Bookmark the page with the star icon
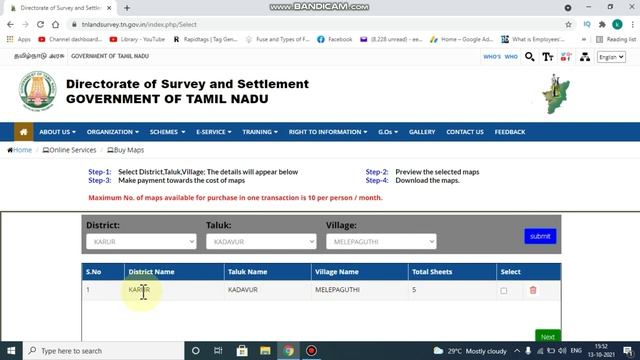640x360 pixels. click(x=568, y=24)
